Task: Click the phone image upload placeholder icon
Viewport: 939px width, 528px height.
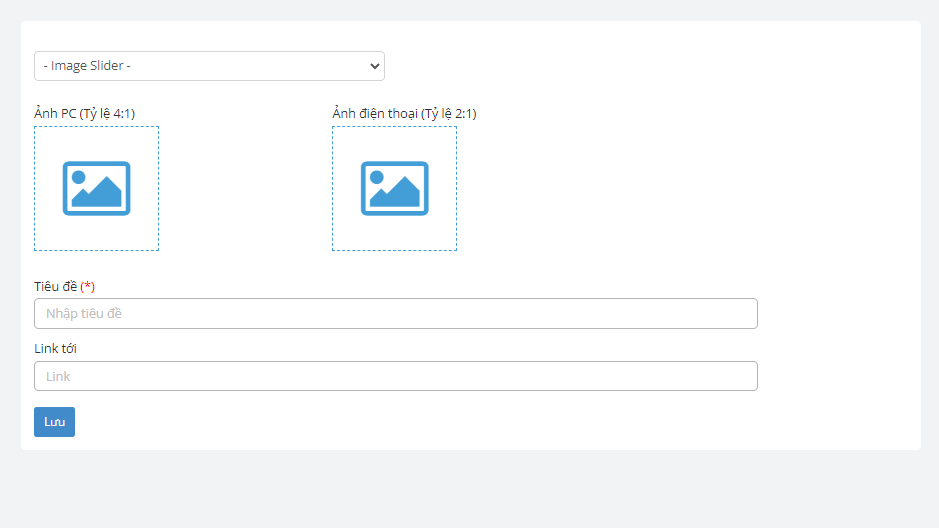Action: click(394, 188)
